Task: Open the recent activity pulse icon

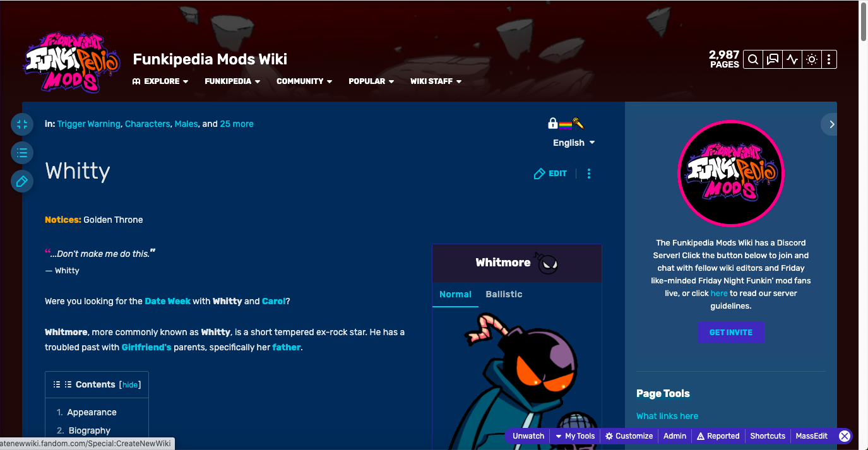Action: tap(792, 59)
